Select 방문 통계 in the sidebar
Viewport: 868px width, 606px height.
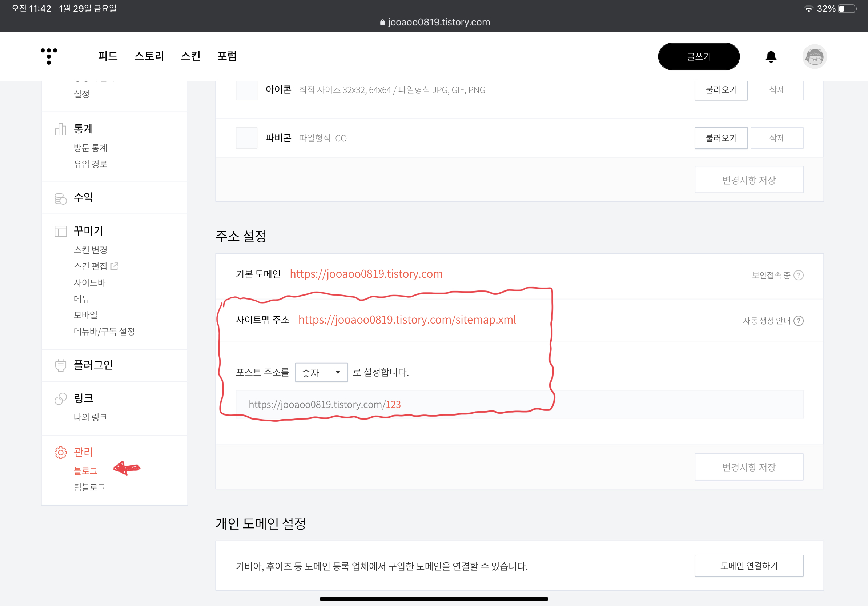[x=91, y=148]
